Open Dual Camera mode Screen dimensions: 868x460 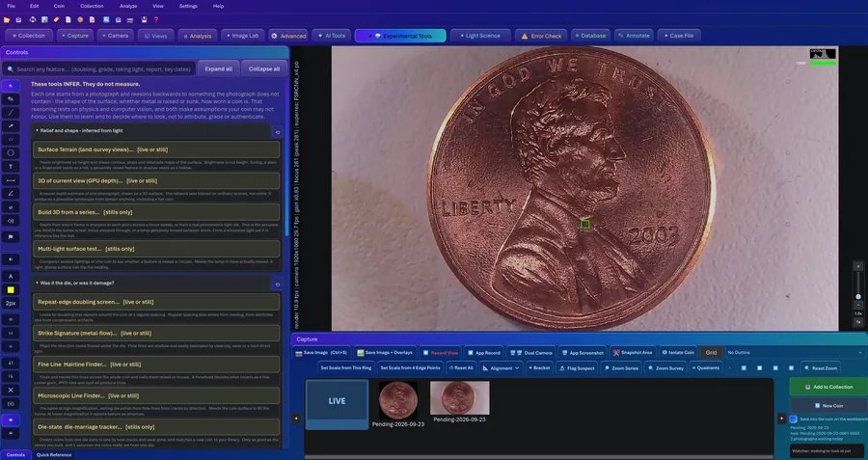530,353
